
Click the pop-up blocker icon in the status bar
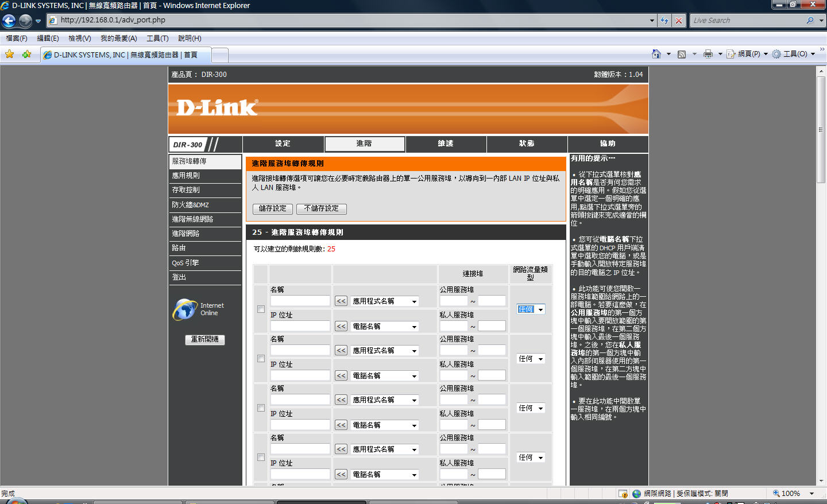tap(623, 494)
